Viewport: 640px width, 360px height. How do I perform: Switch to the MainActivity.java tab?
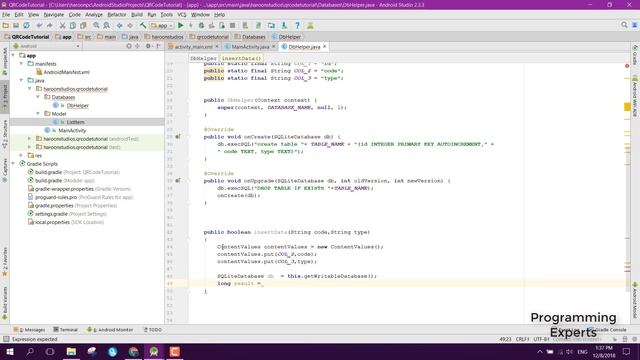(250, 47)
